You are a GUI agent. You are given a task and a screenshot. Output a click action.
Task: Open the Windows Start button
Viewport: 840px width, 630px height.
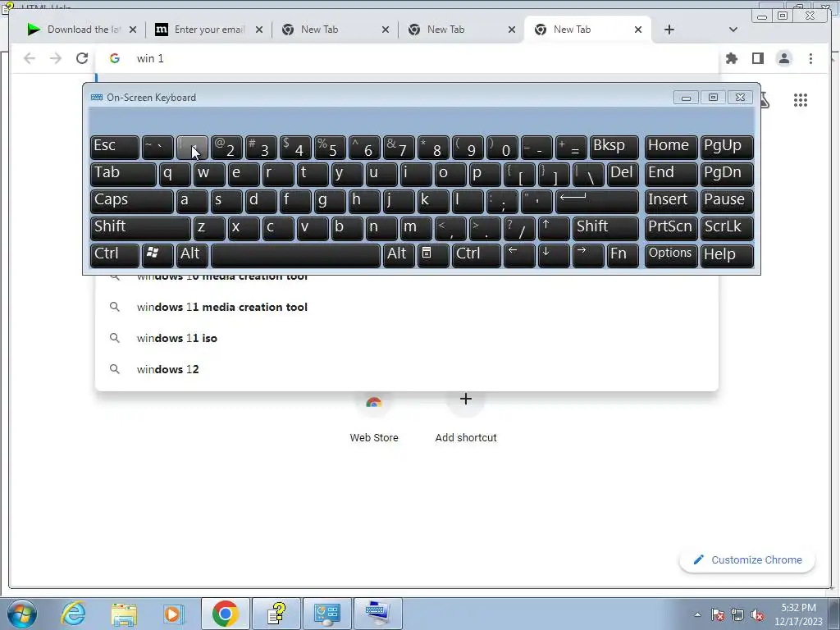tap(21, 614)
